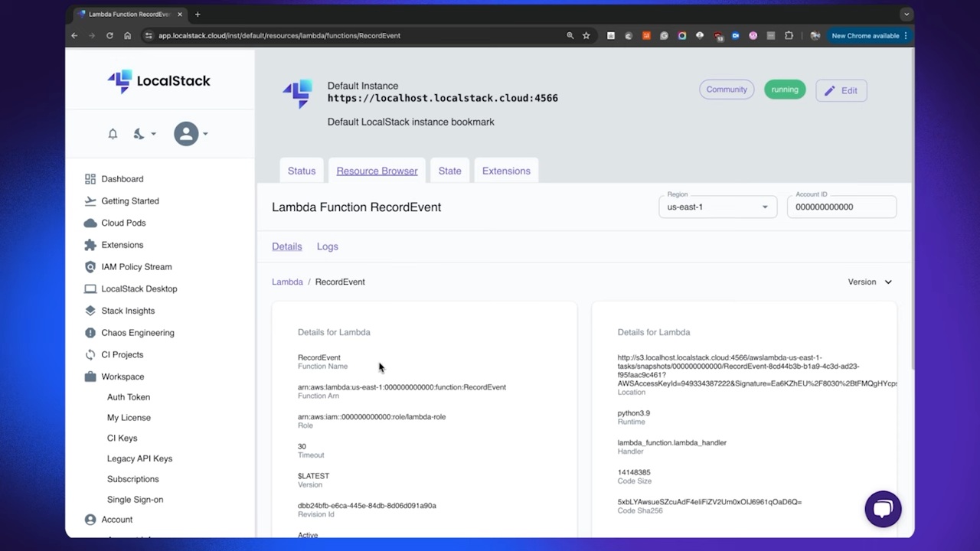The height and width of the screenshot is (551, 980).
Task: Switch to the Resource Browser tab
Action: tap(377, 171)
